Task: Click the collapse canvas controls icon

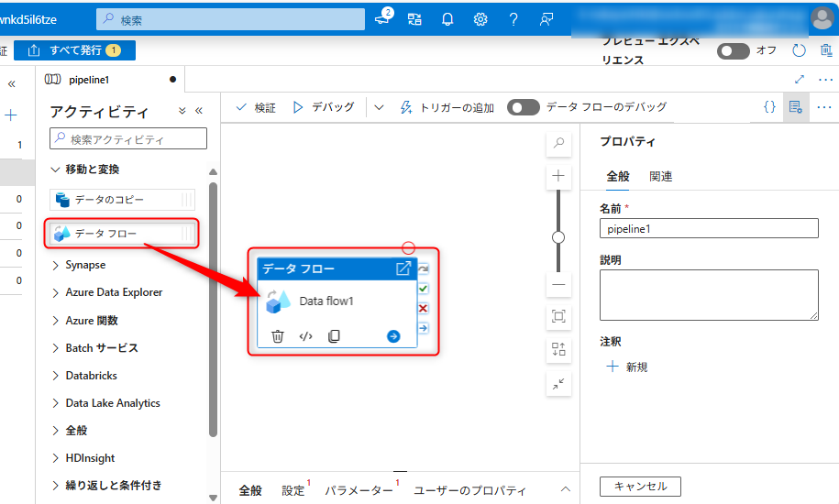Action: point(558,384)
